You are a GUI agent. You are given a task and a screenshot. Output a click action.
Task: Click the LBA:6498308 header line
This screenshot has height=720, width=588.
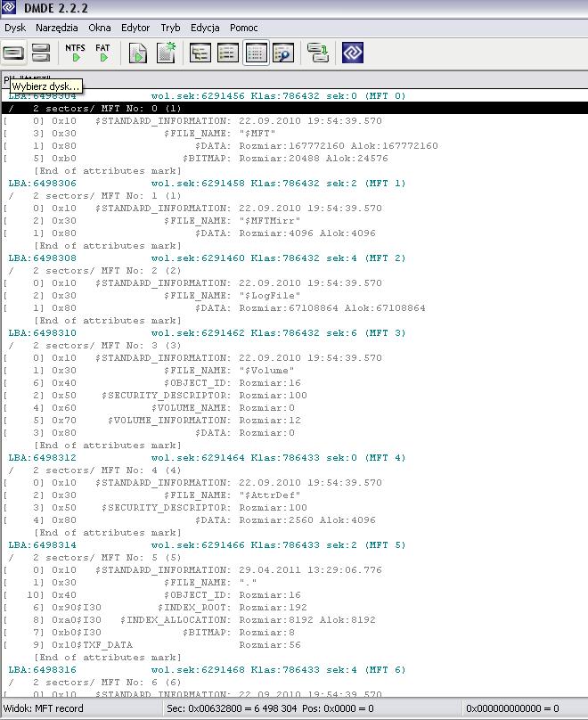(295, 258)
